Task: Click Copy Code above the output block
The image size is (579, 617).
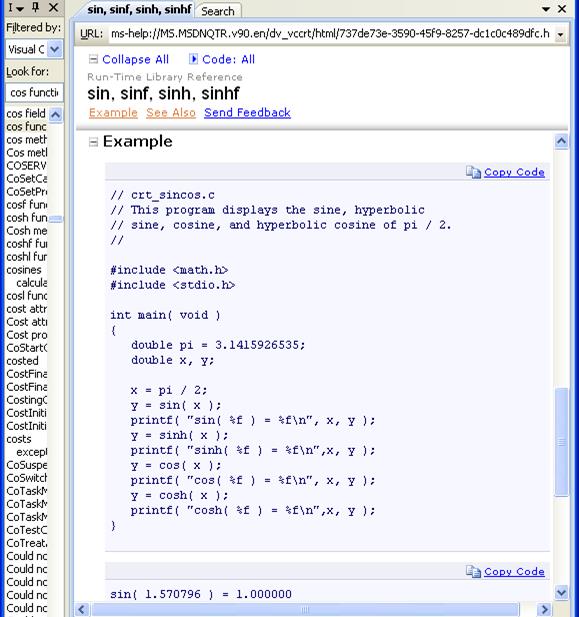Action: [514, 571]
